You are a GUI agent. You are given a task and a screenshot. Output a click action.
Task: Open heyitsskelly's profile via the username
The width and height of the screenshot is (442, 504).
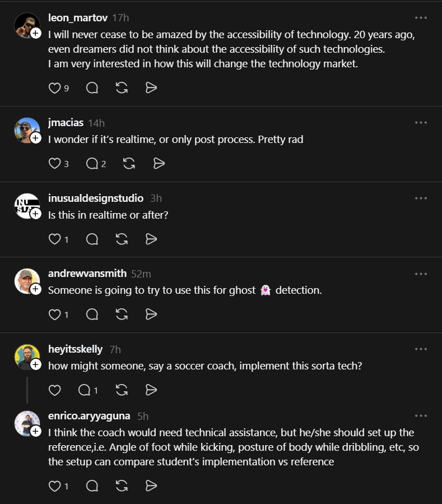click(76, 349)
